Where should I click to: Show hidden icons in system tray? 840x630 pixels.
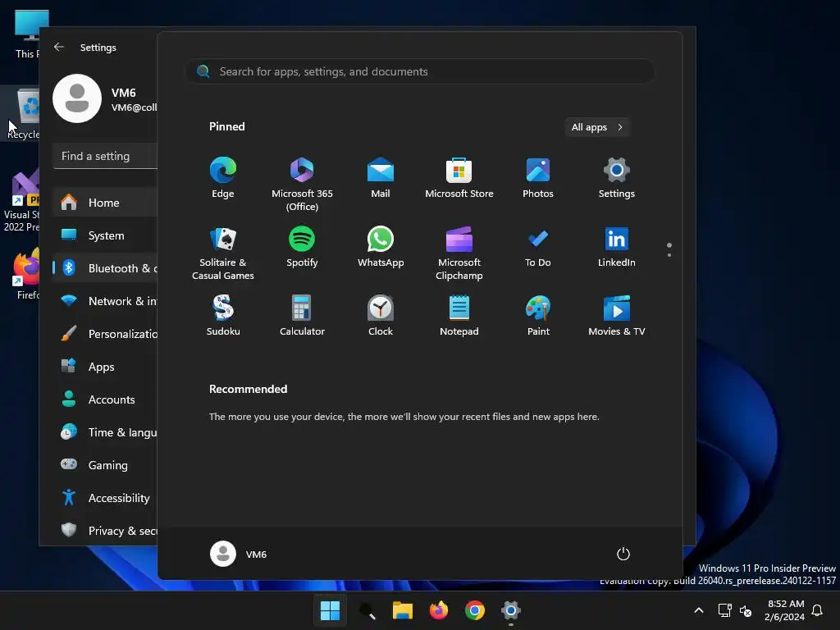(x=699, y=610)
